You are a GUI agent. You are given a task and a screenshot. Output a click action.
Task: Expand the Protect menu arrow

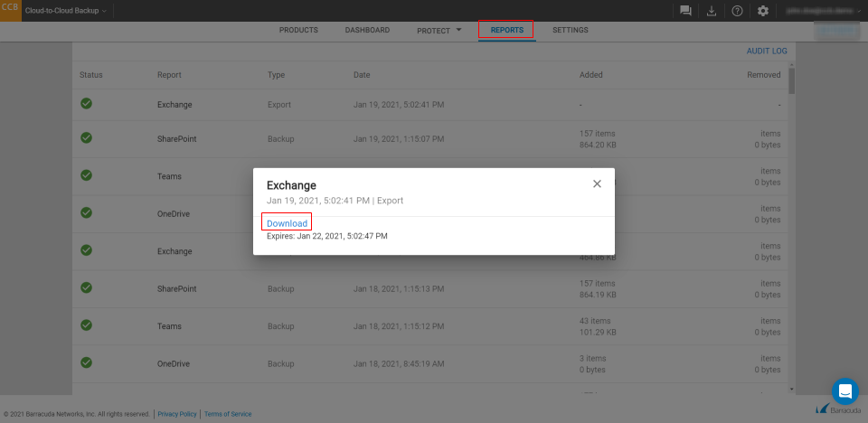point(458,30)
